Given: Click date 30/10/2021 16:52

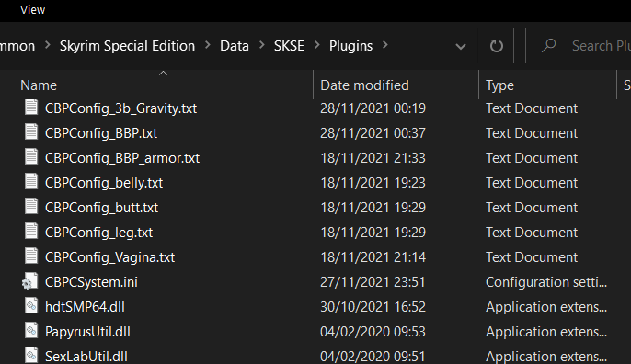Looking at the screenshot, I should [x=373, y=307].
